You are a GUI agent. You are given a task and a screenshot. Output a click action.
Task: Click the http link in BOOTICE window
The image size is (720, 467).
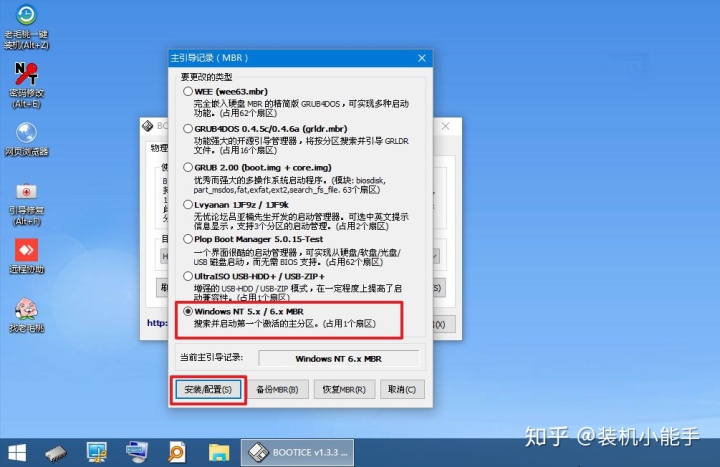[x=158, y=323]
